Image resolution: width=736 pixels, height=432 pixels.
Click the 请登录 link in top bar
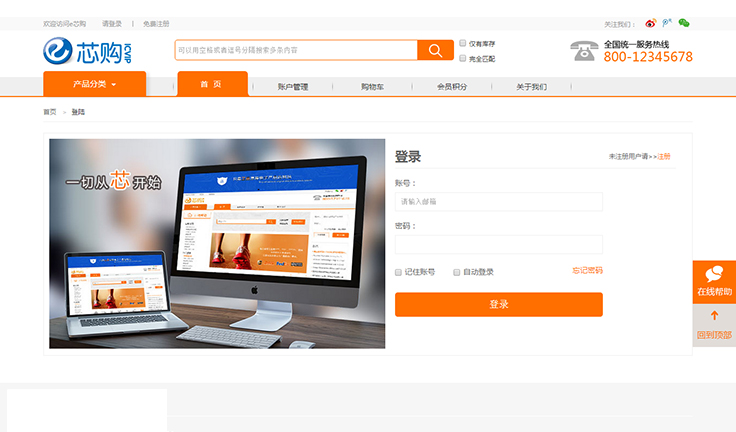pyautogui.click(x=112, y=23)
